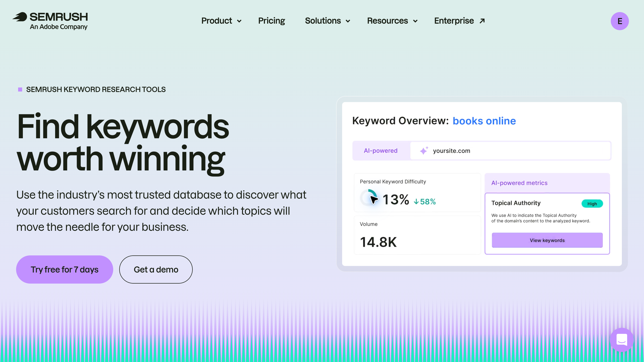The image size is (644, 362).
Task: Click the Volume label
Action: [369, 224]
